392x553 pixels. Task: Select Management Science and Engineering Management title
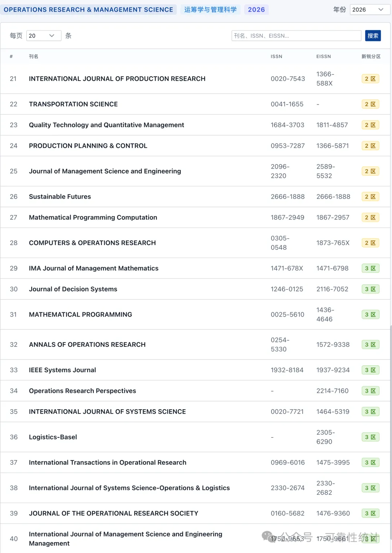[x=126, y=538]
